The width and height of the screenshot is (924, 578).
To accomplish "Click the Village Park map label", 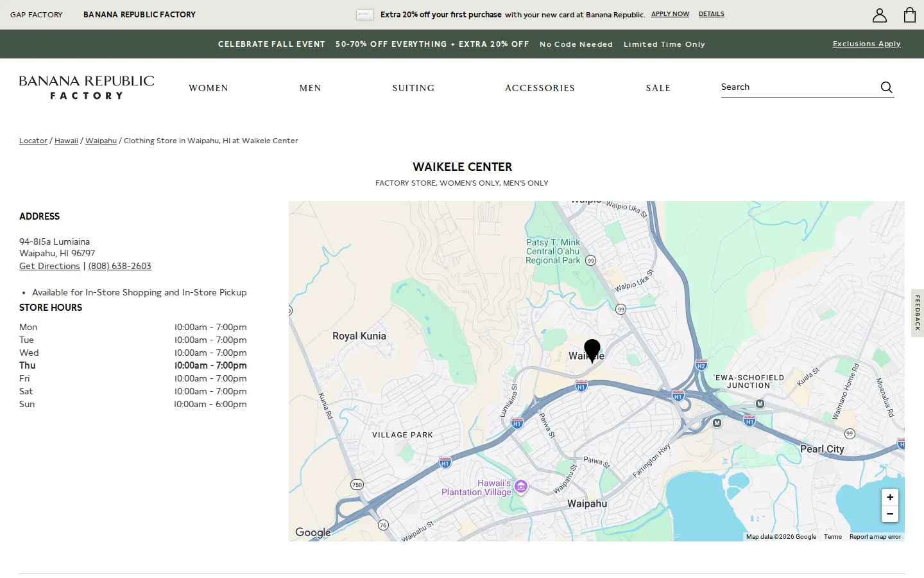I will pyautogui.click(x=402, y=435).
